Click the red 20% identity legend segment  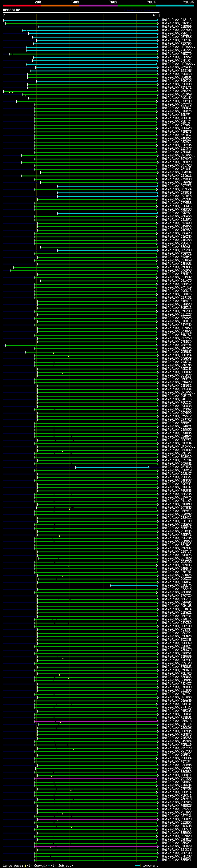(x=22, y=6)
